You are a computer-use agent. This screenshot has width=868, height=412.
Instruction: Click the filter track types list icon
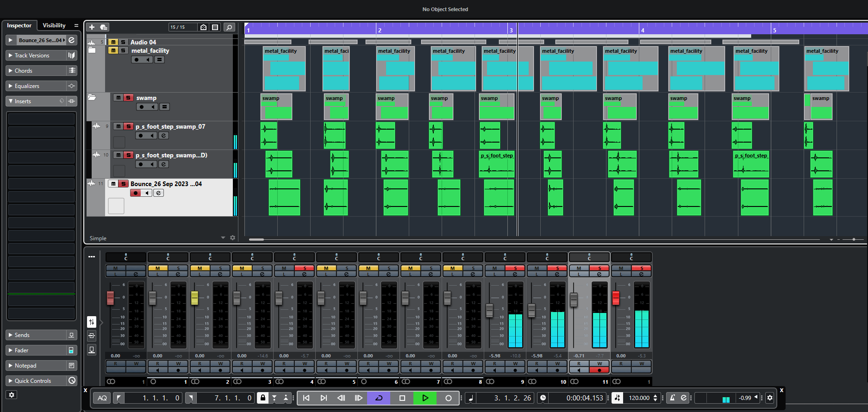215,27
